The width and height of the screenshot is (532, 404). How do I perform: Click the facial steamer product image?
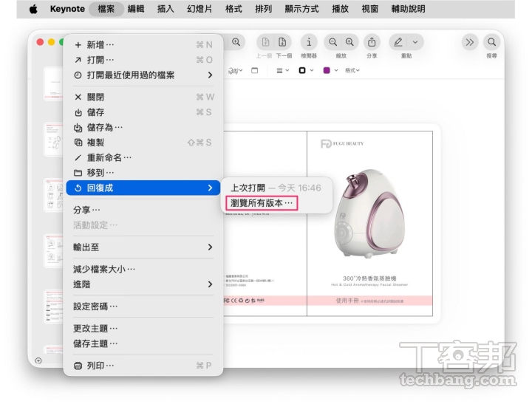tap(369, 213)
